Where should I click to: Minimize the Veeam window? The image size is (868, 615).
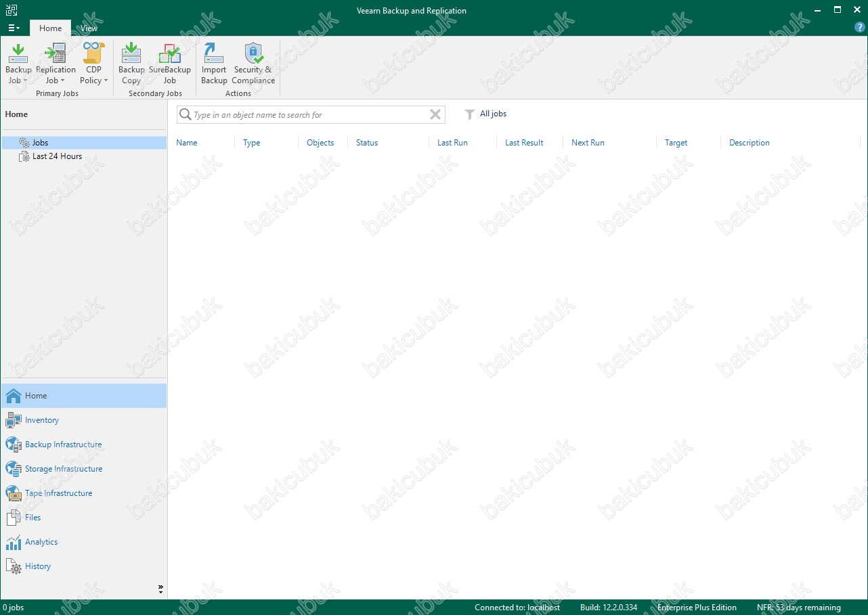[819, 10]
